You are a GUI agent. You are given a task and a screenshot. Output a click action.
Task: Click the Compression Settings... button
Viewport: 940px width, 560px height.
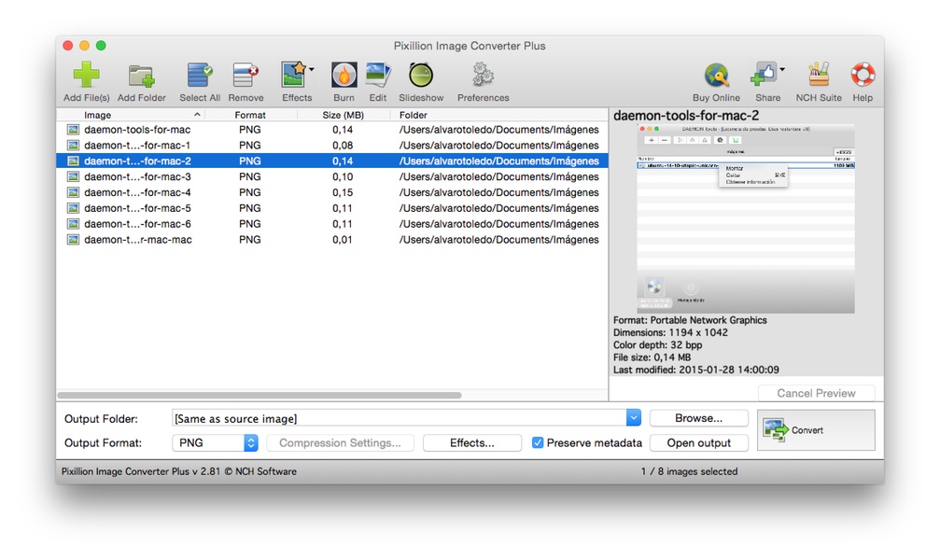coord(340,443)
